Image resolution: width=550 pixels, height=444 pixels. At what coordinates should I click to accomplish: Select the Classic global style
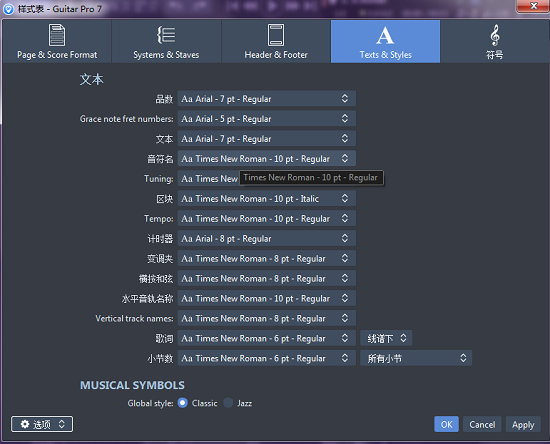(x=183, y=403)
